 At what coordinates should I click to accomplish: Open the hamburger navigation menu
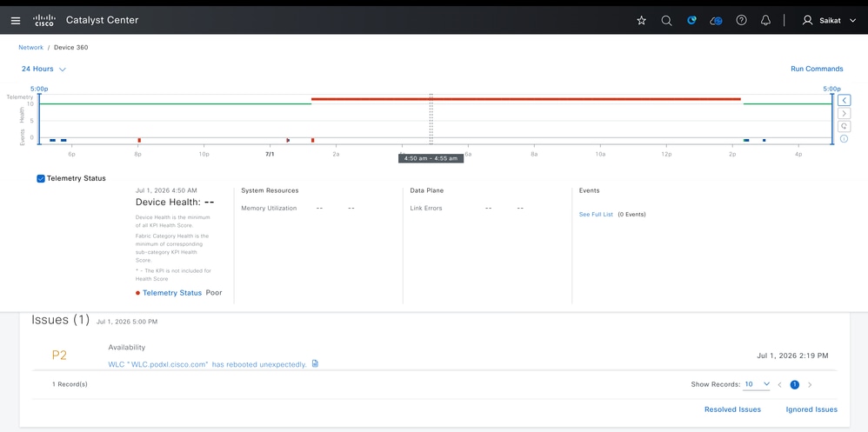pyautogui.click(x=16, y=21)
